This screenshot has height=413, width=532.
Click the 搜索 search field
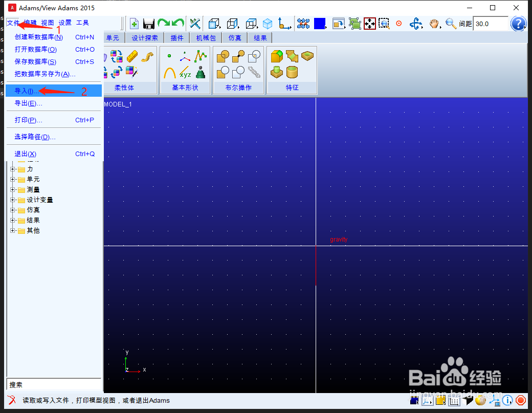(x=54, y=384)
